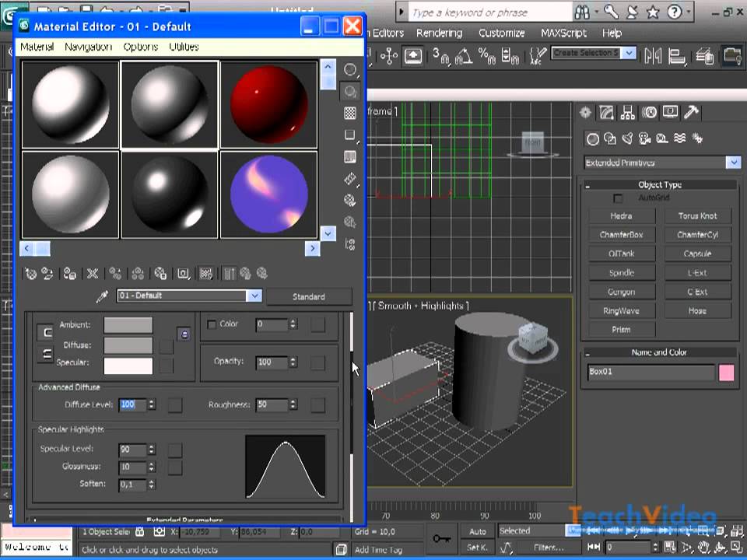The width and height of the screenshot is (747, 560).
Task: Open the Navigation menu in Material Editor
Action: (88, 47)
